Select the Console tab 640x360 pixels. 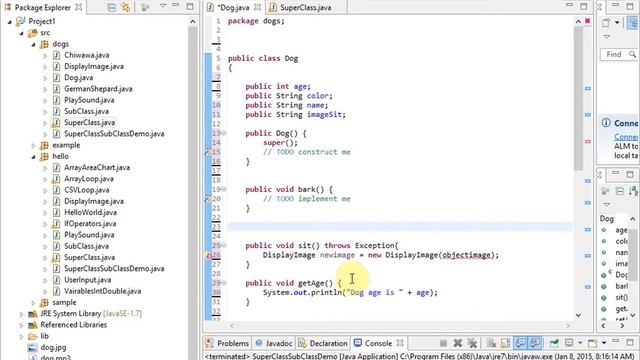click(x=373, y=343)
